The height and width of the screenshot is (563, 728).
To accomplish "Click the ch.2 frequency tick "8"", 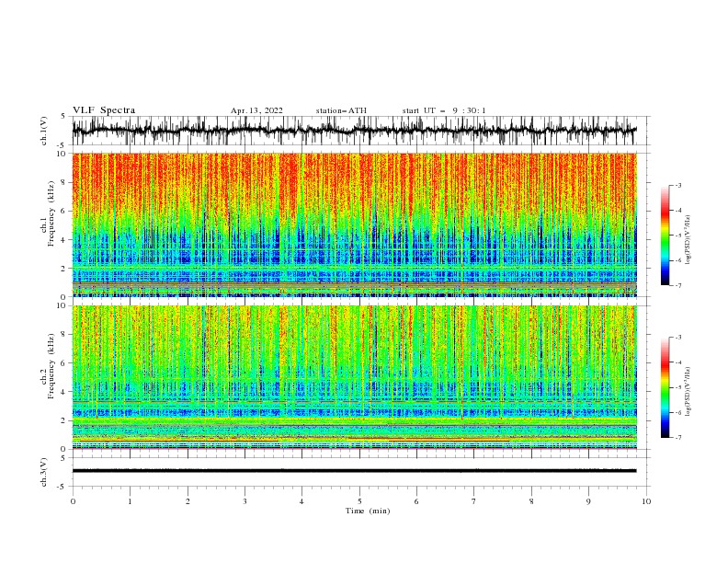I will [x=64, y=334].
